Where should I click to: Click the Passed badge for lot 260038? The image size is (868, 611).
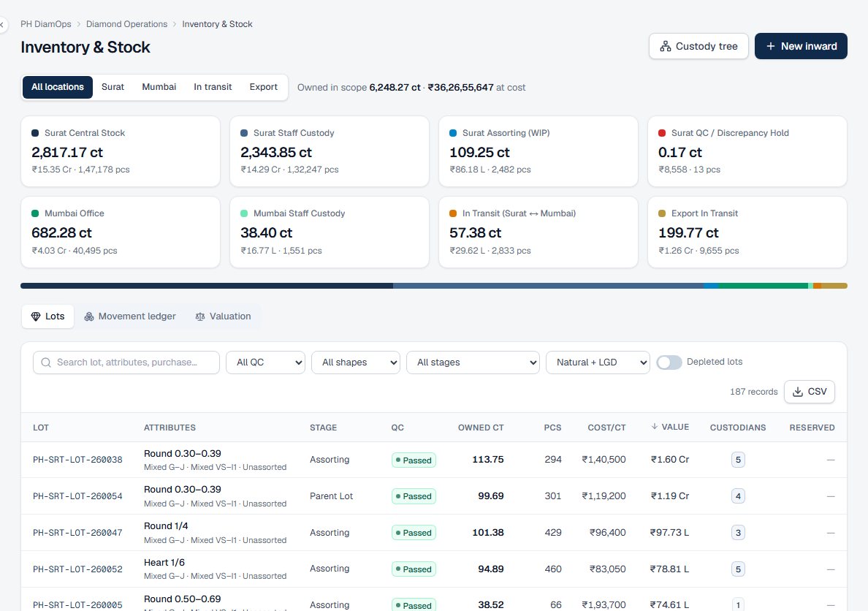point(414,460)
